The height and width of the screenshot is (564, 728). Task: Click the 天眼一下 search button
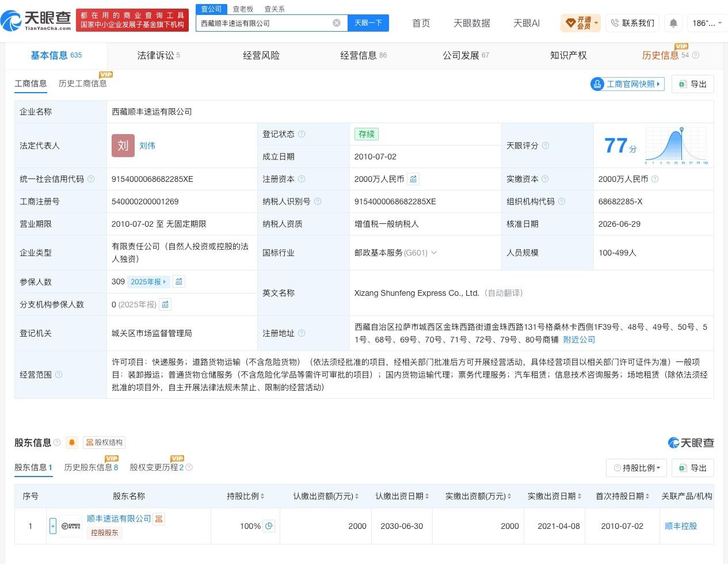(368, 23)
